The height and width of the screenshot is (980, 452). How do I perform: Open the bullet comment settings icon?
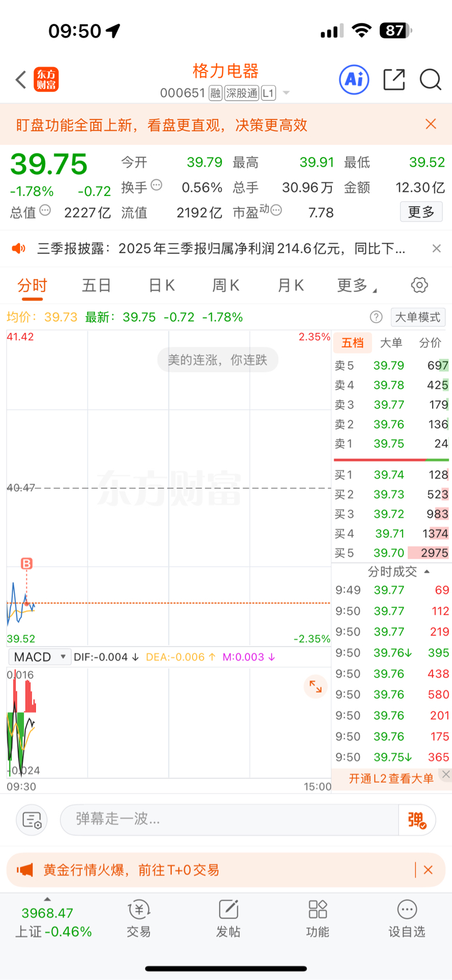tap(32, 819)
